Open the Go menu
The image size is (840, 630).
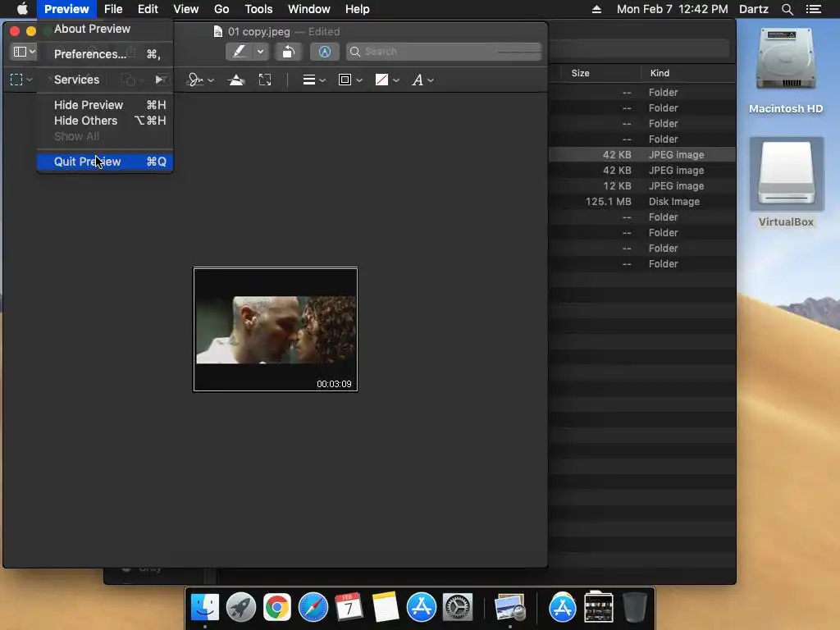pos(221,9)
